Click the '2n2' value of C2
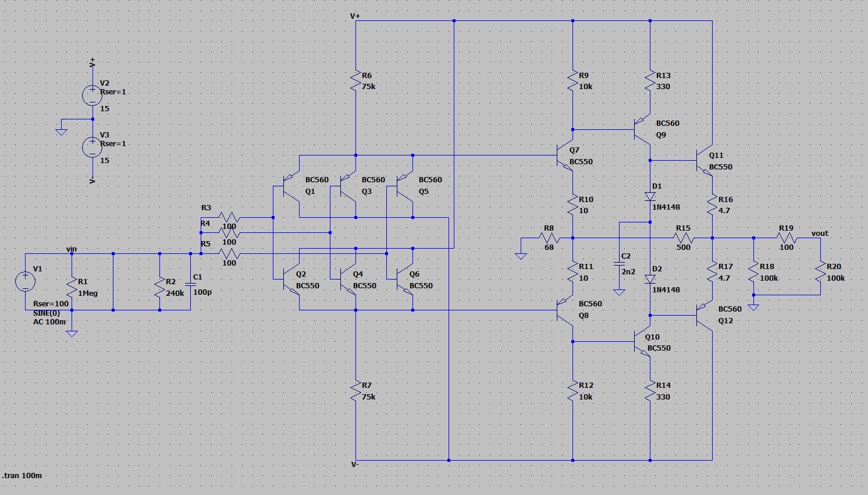The height and width of the screenshot is (495, 868). coord(628,271)
